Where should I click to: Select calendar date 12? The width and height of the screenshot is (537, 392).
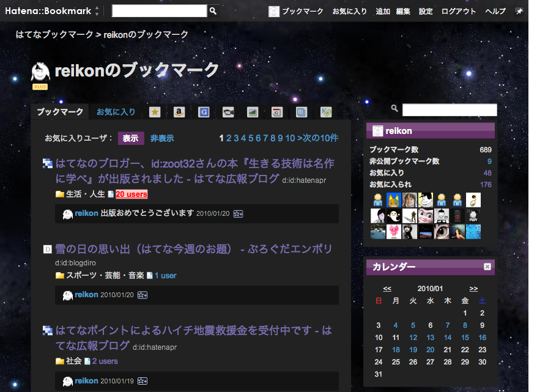click(x=413, y=337)
